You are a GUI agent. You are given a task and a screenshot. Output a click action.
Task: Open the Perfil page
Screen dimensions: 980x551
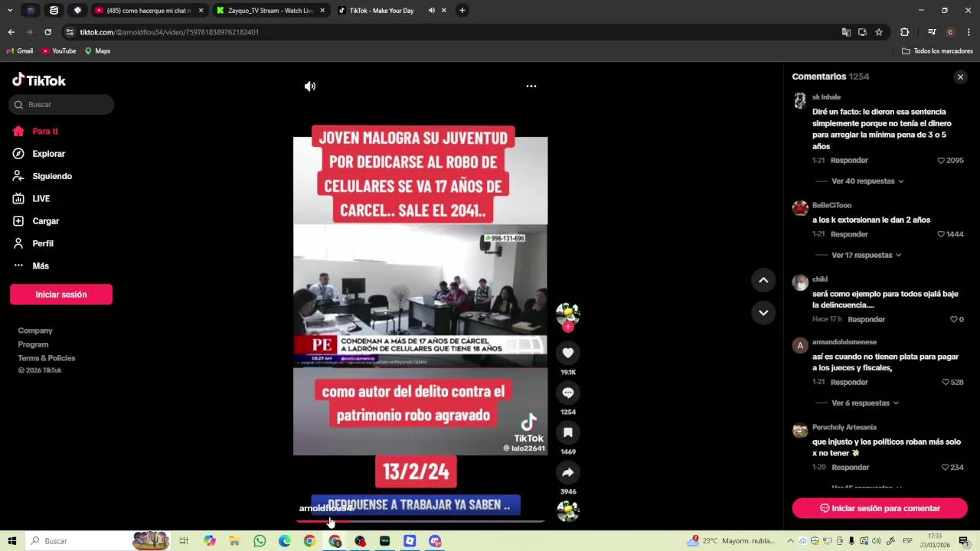click(x=33, y=243)
